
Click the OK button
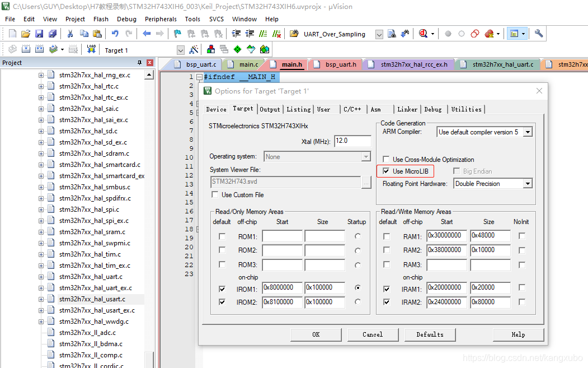[x=316, y=334]
